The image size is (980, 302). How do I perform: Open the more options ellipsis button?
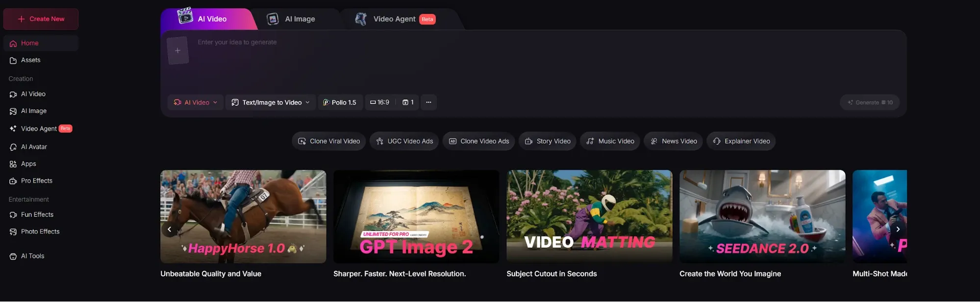pos(428,102)
